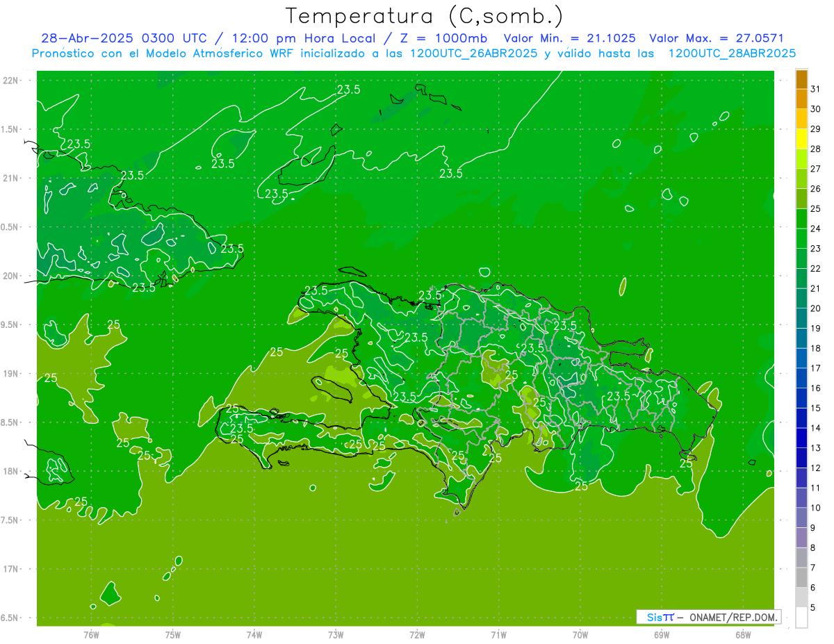Click the "20N" latitude axis label
Image resolution: width=834 pixels, height=644 pixels.
click(x=11, y=276)
